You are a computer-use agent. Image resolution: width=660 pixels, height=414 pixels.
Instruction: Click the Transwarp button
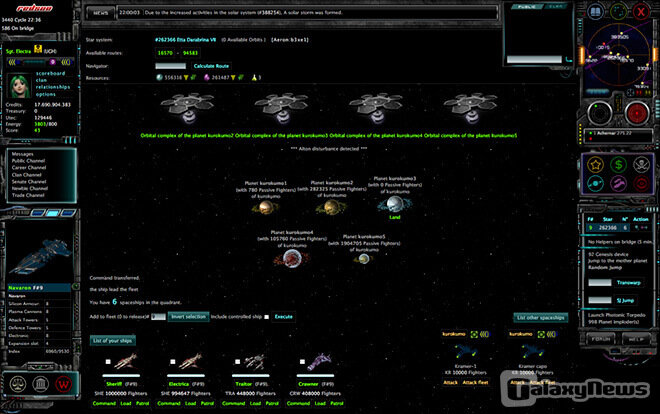pyautogui.click(x=629, y=282)
